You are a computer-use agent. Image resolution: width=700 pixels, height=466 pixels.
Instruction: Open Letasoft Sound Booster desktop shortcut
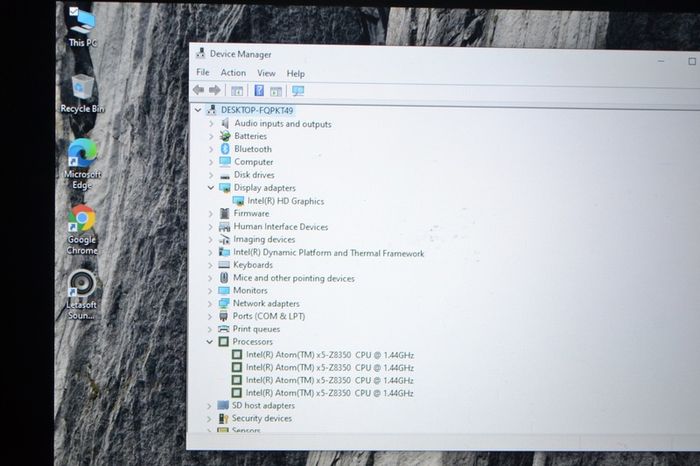81,295
